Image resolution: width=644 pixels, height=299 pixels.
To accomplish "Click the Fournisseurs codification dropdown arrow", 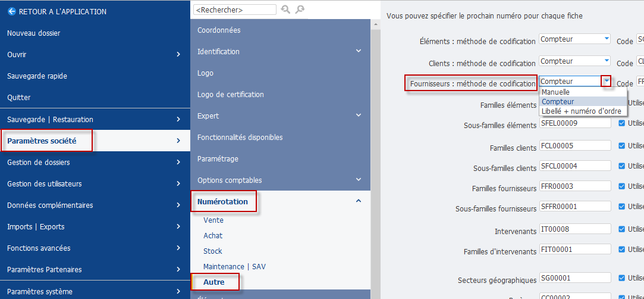I will pos(606,81).
